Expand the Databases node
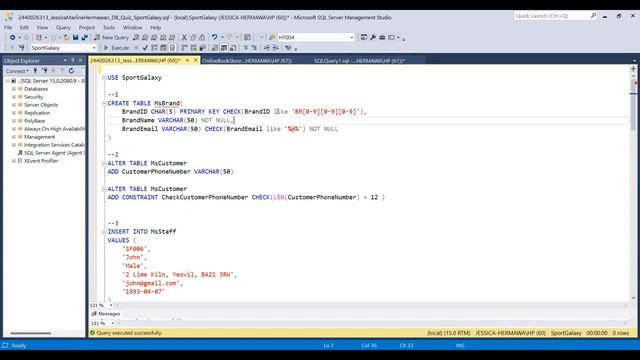640x360 pixels. click(14, 89)
